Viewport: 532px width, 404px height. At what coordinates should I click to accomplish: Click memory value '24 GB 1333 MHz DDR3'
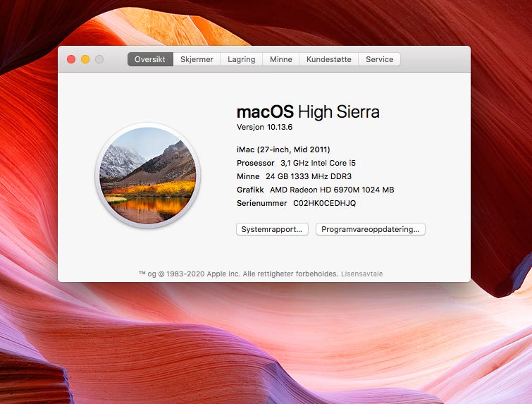point(309,176)
